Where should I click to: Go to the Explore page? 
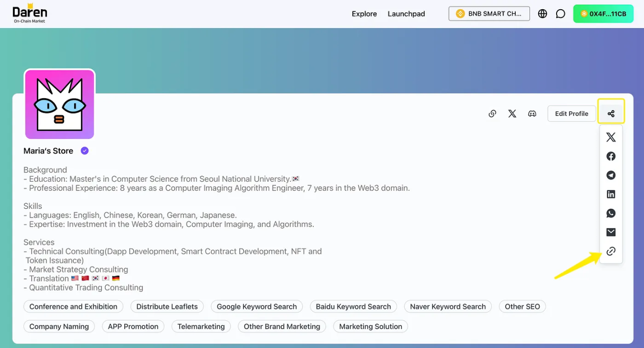364,14
